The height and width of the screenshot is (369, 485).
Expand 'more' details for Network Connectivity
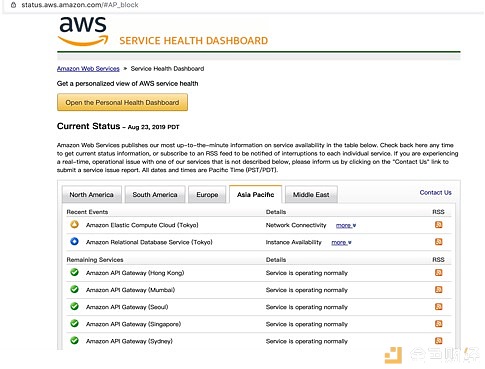click(x=346, y=226)
